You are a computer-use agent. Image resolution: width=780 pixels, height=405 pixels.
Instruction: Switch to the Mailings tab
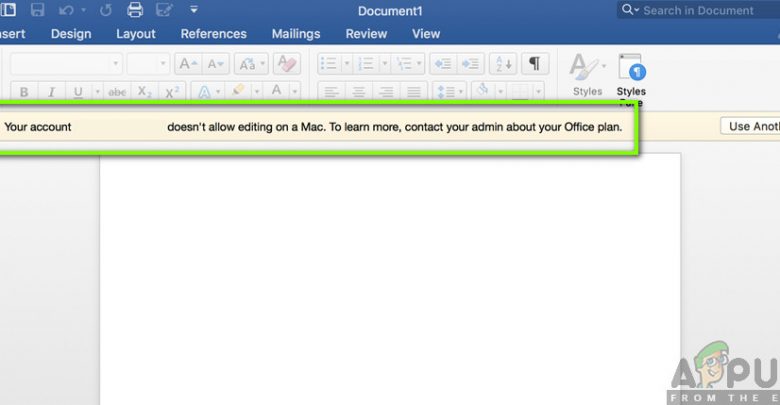[296, 34]
